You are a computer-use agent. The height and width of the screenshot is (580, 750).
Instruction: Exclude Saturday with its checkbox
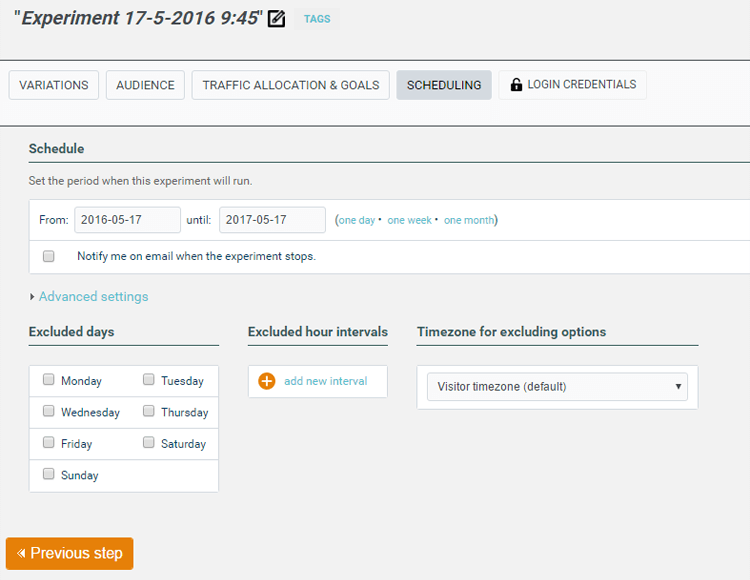(x=149, y=443)
